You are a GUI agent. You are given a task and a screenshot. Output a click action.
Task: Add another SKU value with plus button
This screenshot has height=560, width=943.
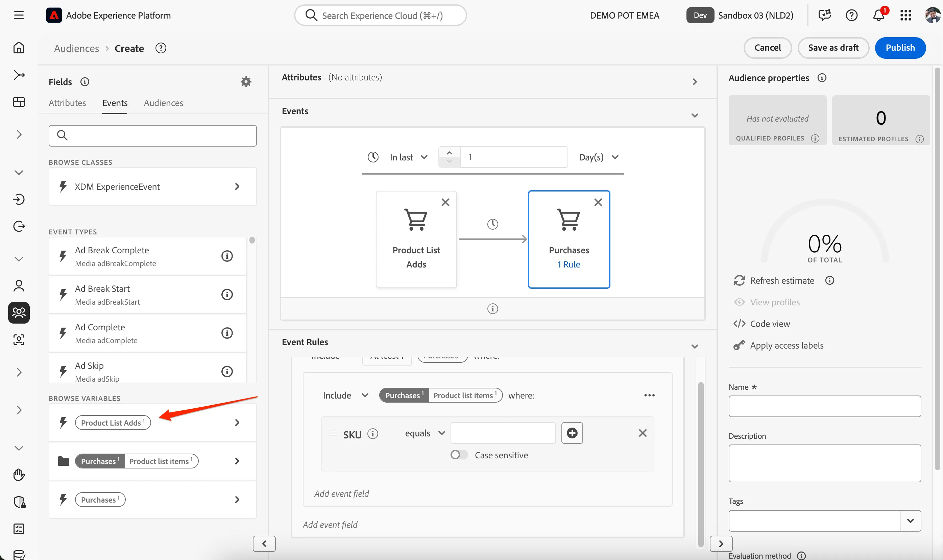point(572,433)
